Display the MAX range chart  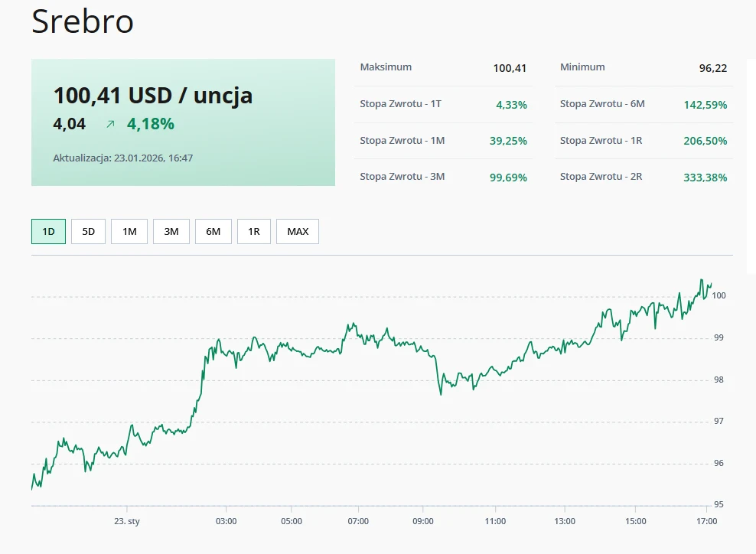coord(298,231)
